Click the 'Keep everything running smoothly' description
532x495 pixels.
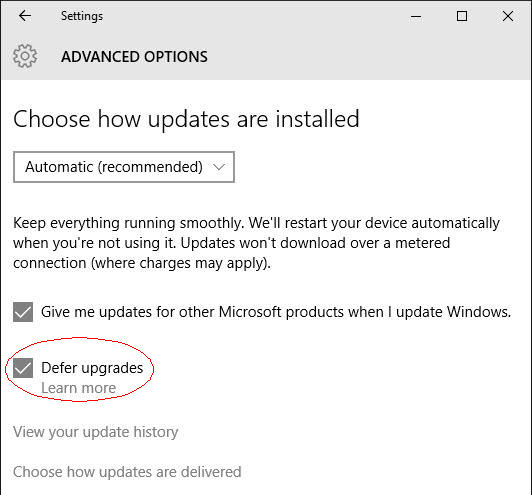(256, 243)
